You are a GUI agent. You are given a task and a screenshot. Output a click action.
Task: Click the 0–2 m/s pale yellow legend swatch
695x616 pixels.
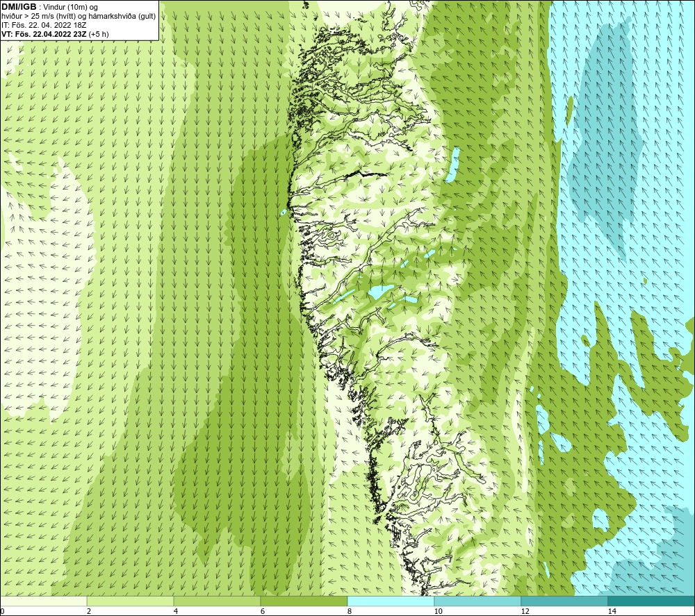tap(43, 601)
